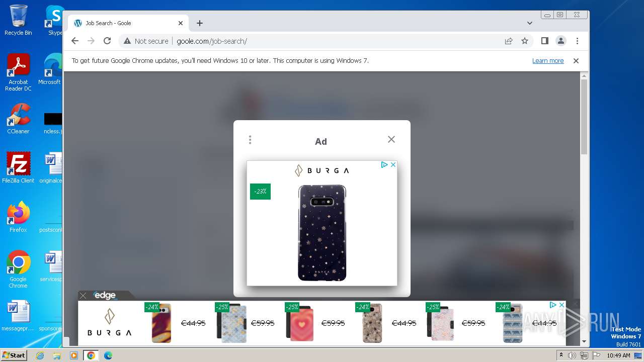
Task: Open the pink striped -25% case
Action: (x=441, y=323)
